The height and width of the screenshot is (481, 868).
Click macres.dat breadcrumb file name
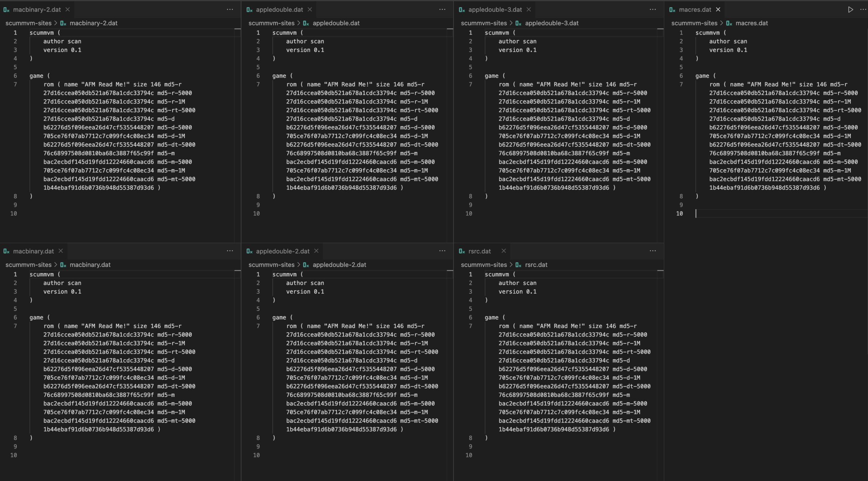click(751, 23)
